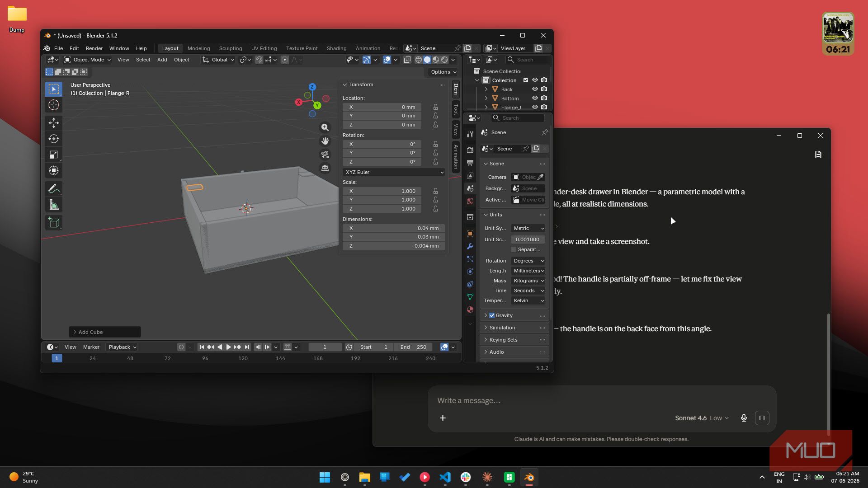Open the XYZ Euler rotation mode dropdown
The image size is (868, 488).
coord(394,172)
